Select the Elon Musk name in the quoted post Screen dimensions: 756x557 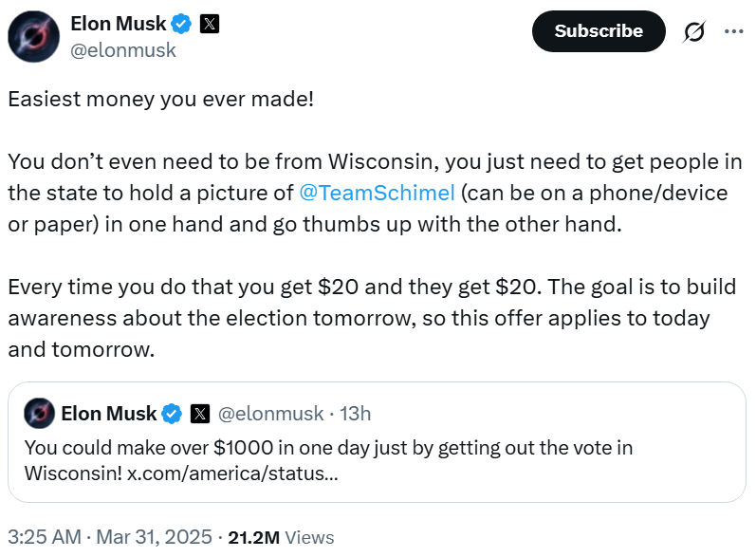click(x=108, y=414)
